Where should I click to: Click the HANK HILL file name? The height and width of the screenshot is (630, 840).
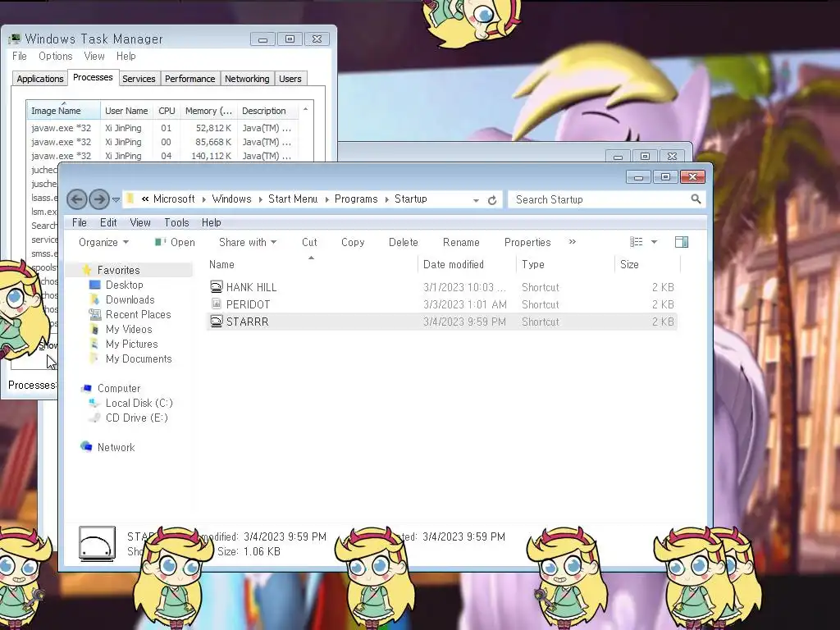(x=251, y=287)
